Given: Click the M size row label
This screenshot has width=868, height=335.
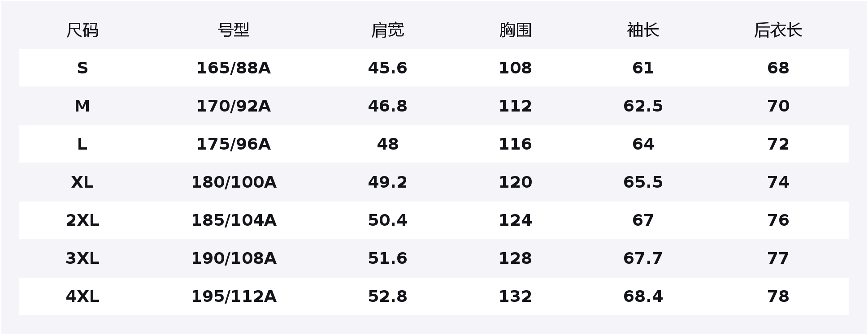Looking at the screenshot, I should 82,106.
